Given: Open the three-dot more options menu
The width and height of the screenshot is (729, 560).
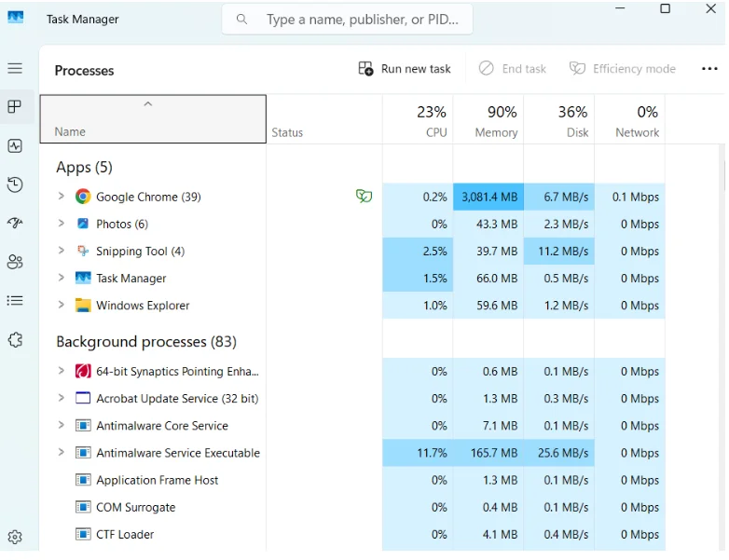Looking at the screenshot, I should (x=709, y=69).
